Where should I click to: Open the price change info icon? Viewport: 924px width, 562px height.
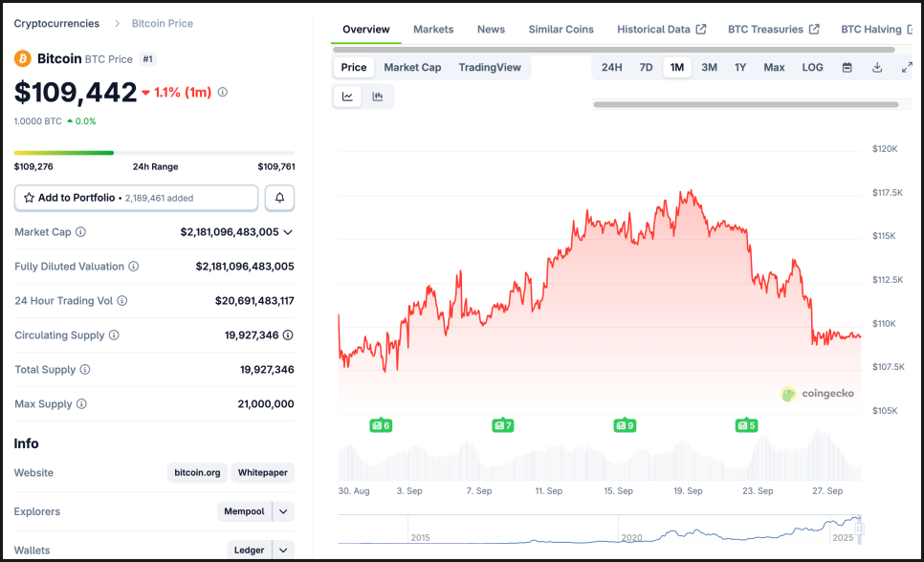point(222,92)
